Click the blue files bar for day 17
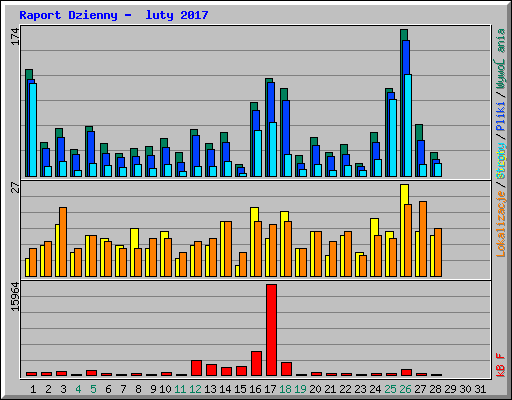 click(x=271, y=102)
